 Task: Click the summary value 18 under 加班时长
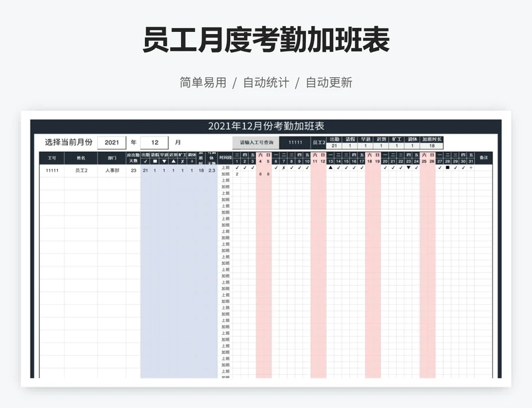click(432, 146)
